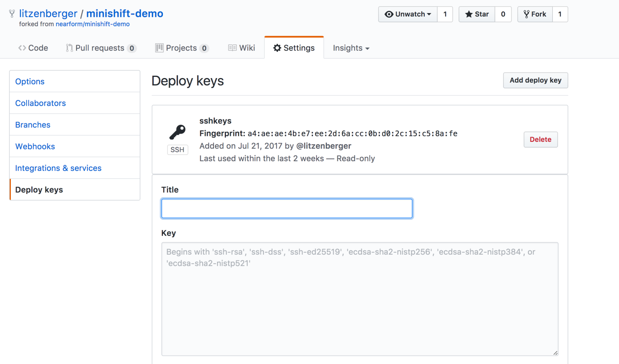This screenshot has width=619, height=364.
Task: Click the key icon for sshkeys
Action: click(178, 132)
